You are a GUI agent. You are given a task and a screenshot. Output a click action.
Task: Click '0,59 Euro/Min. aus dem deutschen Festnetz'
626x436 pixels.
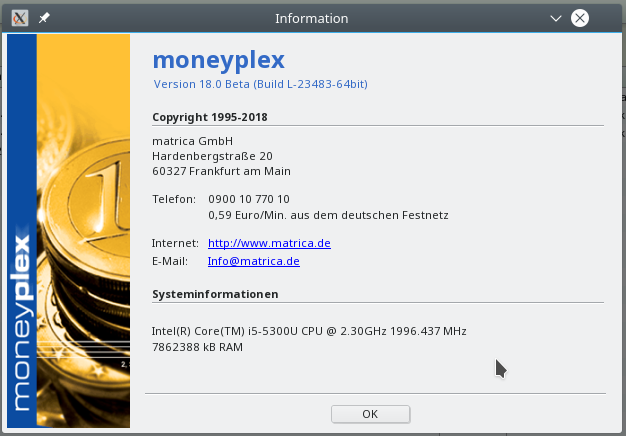pyautogui.click(x=328, y=215)
